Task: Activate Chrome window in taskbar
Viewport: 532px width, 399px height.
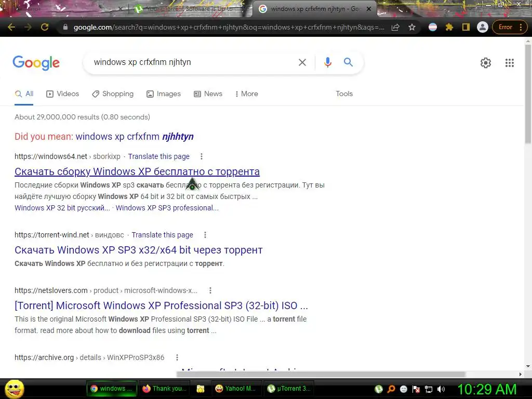Action: point(112,389)
